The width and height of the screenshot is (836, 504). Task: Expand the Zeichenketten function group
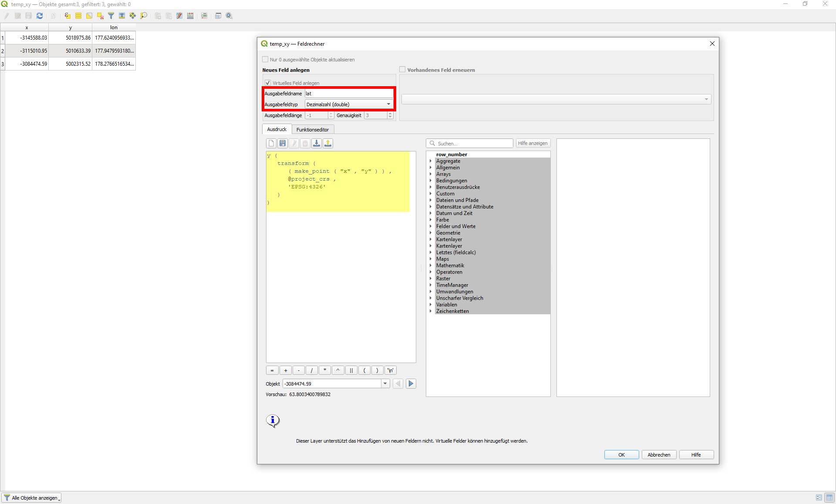(x=431, y=311)
